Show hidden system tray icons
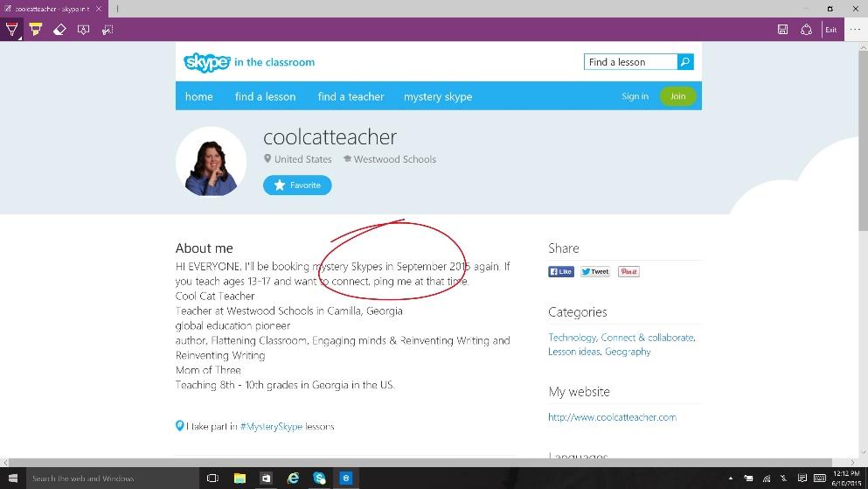The image size is (868, 489). pos(731,479)
